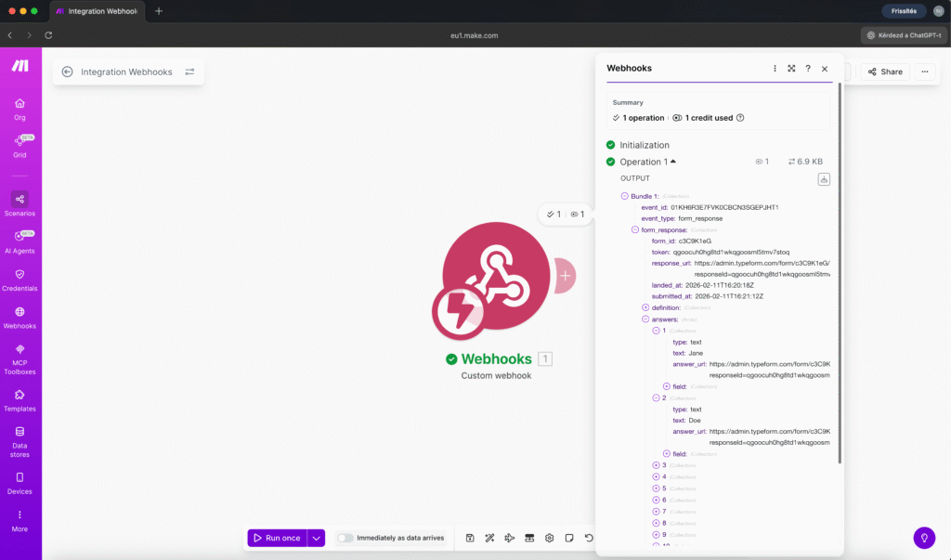Download the Operation 1 output
951x560 pixels.
824,178
